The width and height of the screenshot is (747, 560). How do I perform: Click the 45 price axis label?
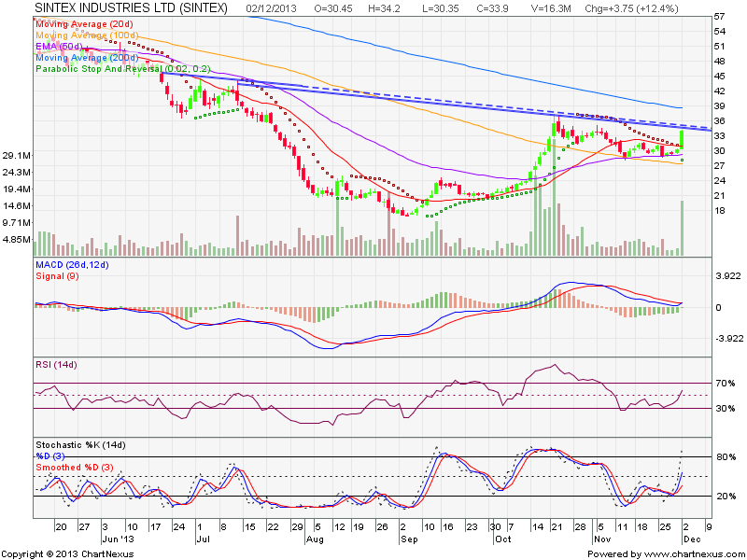719,77
